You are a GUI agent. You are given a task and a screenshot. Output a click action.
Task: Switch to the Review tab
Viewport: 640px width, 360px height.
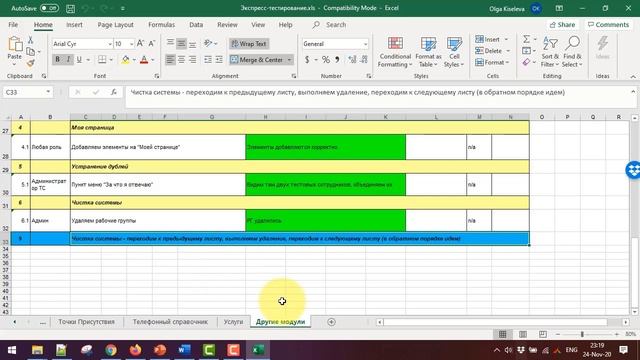click(x=227, y=25)
